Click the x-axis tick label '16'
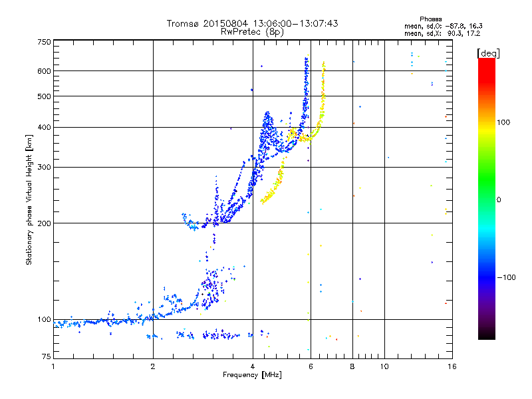Viewport: 532px width, 399px height. point(452,366)
